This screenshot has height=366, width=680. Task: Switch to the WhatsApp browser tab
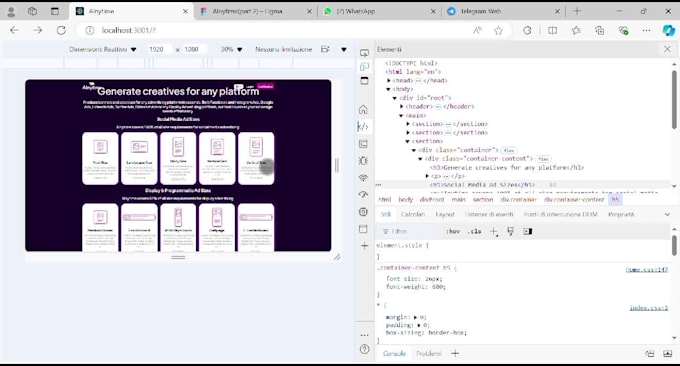click(379, 12)
